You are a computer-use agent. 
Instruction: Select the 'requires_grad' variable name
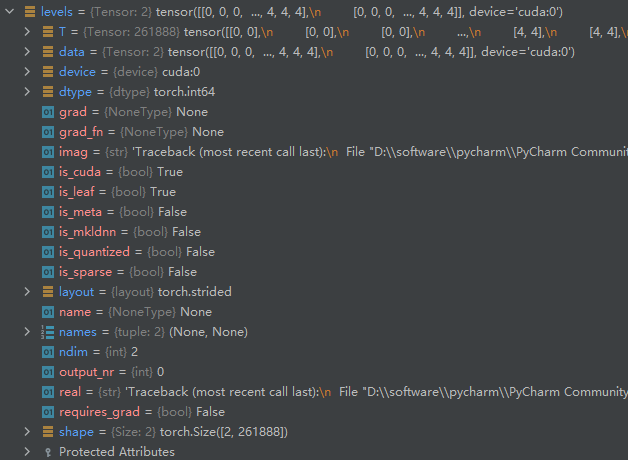click(99, 412)
